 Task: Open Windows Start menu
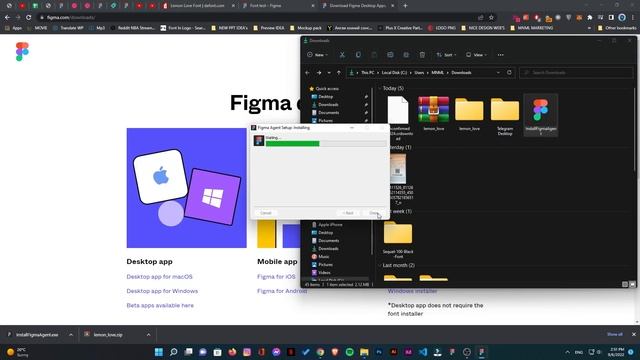pyautogui.click(x=159, y=352)
